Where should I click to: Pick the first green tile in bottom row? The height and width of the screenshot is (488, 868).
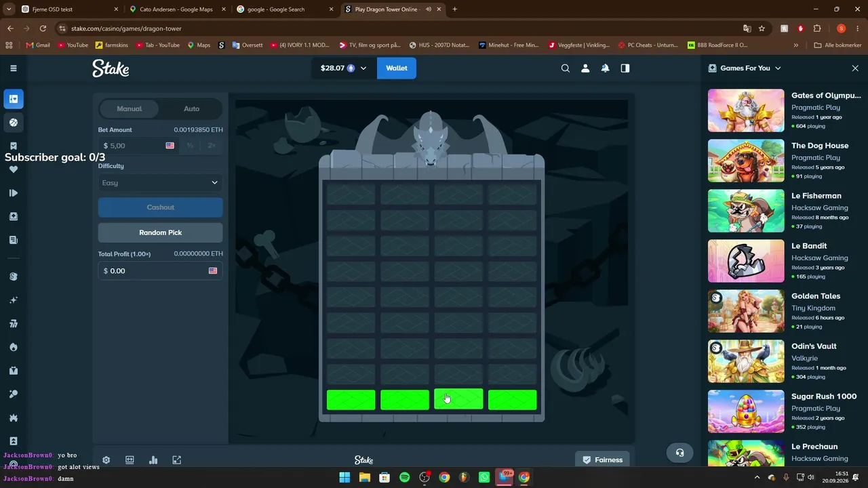pyautogui.click(x=351, y=400)
